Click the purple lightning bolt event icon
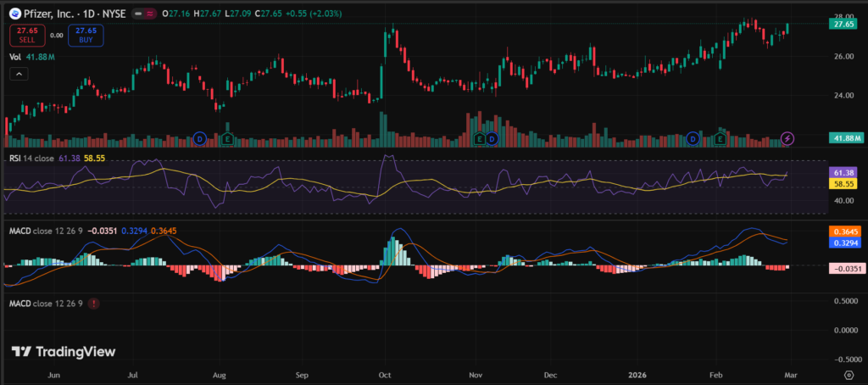This screenshot has height=385, width=868. (x=787, y=138)
